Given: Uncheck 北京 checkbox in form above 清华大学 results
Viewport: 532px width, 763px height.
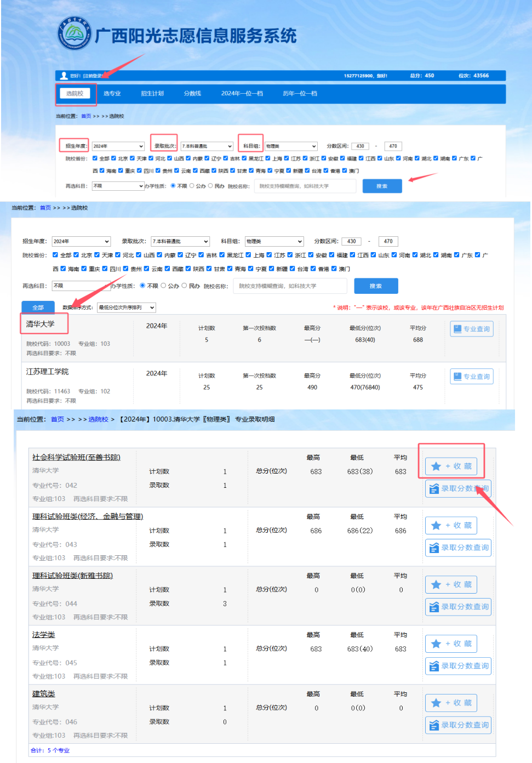Looking at the screenshot, I should click(76, 255).
